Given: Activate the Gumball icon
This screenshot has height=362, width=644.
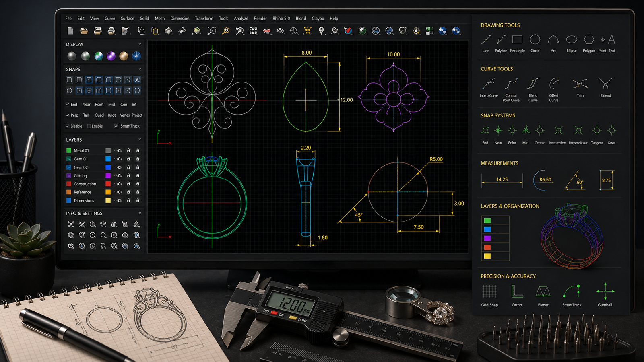Looking at the screenshot, I should [x=605, y=291].
